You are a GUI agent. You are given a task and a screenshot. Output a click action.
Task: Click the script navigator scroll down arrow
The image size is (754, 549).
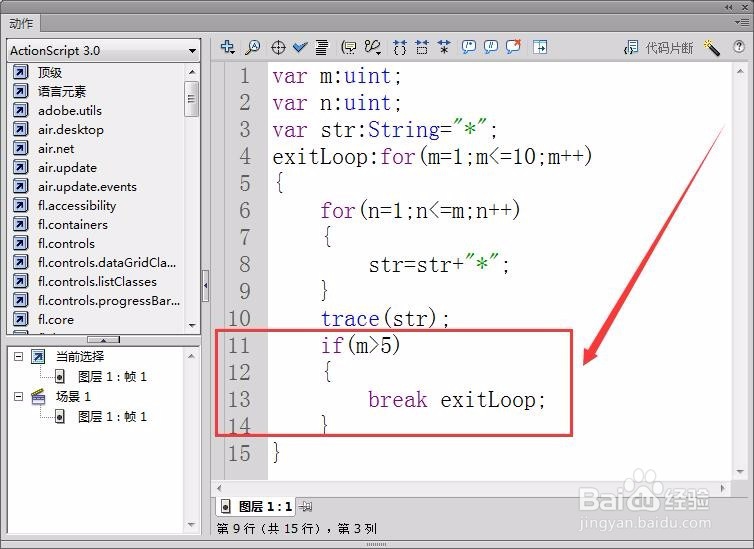tap(191, 525)
